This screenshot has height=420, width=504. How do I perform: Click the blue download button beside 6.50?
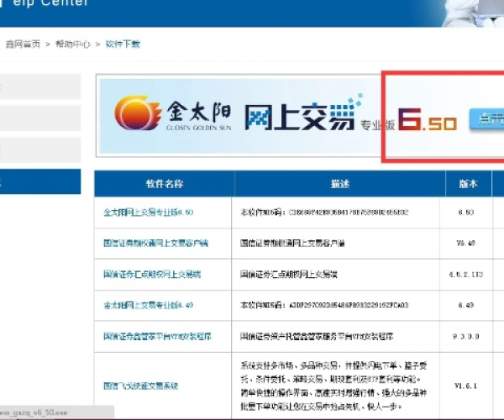487,119
